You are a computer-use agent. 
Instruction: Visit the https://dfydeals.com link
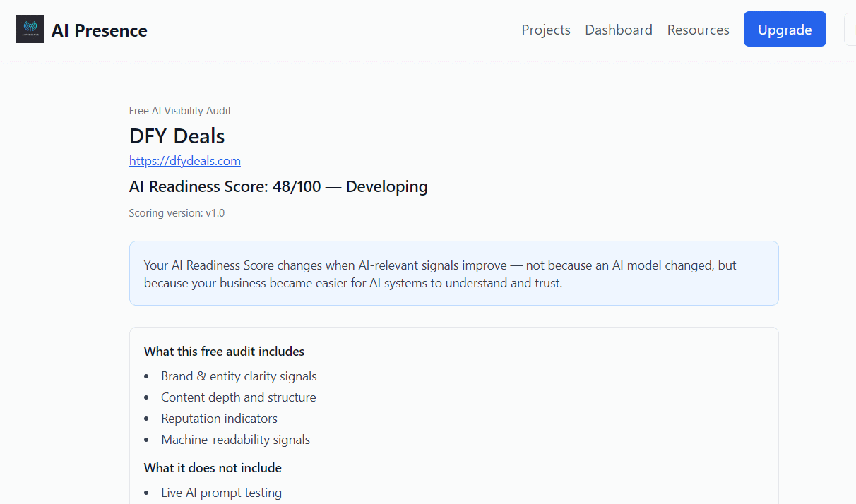(184, 160)
